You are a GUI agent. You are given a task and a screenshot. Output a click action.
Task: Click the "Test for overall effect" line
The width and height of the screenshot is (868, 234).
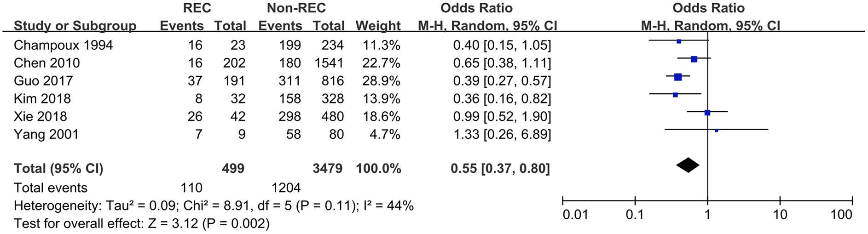pos(141,224)
